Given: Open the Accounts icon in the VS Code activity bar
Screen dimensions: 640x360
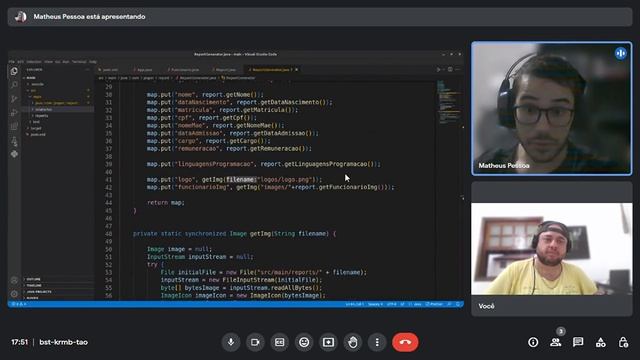Looking at the screenshot, I should pos(14,280).
